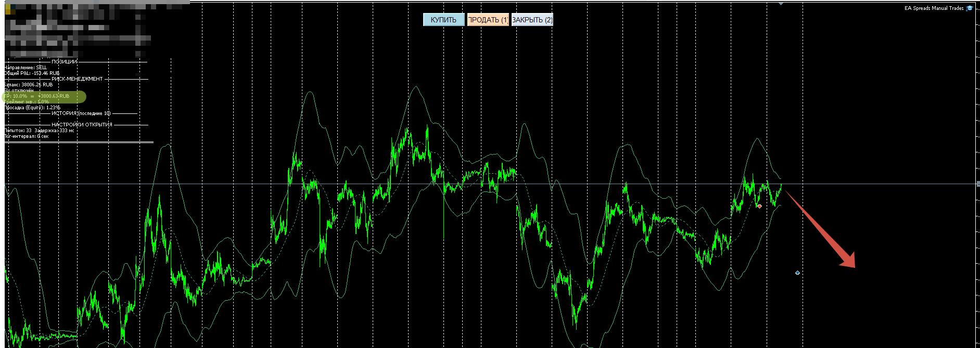The width and height of the screenshot is (980, 348).
Task: Click the blue diamond marker below the chart line
Action: tap(797, 273)
